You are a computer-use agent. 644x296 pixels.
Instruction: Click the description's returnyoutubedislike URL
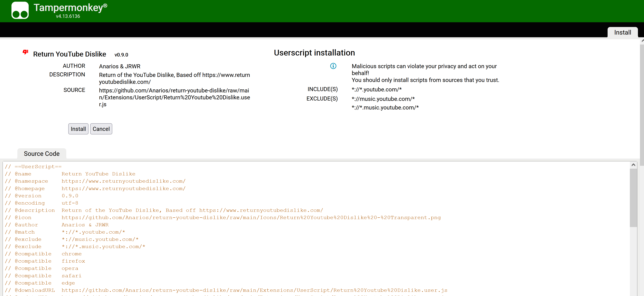(174, 78)
